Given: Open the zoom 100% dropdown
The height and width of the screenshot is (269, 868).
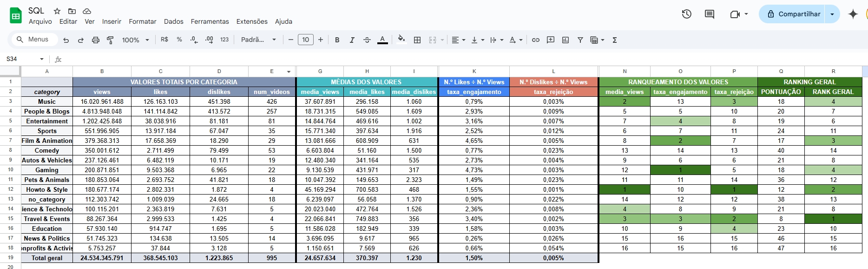Looking at the screenshot, I should click(x=135, y=40).
